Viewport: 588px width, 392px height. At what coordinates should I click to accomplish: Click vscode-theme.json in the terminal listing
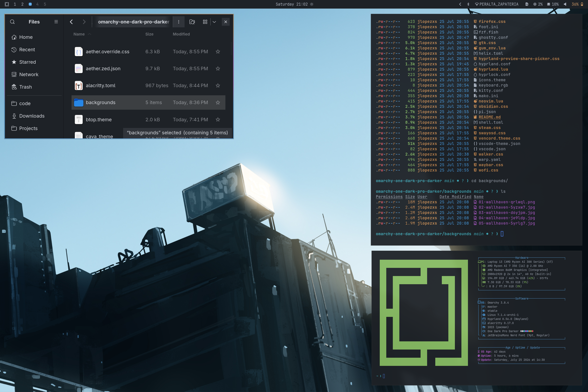499,144
